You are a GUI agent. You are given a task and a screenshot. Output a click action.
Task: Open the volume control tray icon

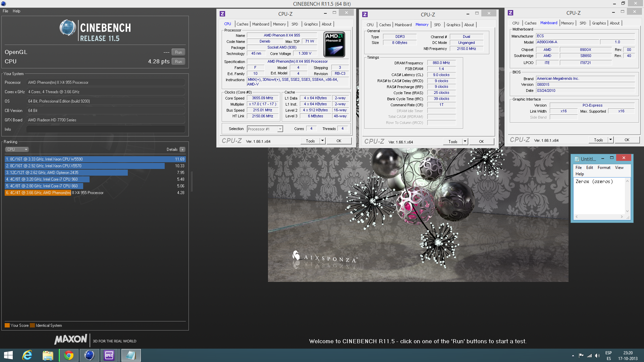pyautogui.click(x=597, y=356)
